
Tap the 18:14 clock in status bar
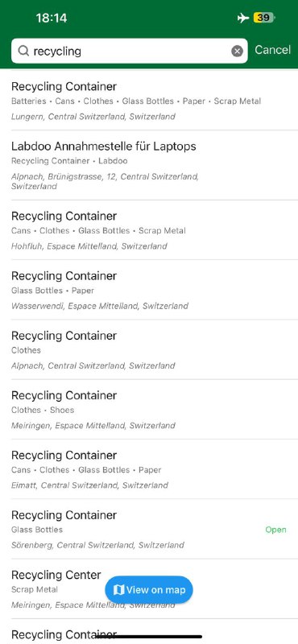point(52,18)
